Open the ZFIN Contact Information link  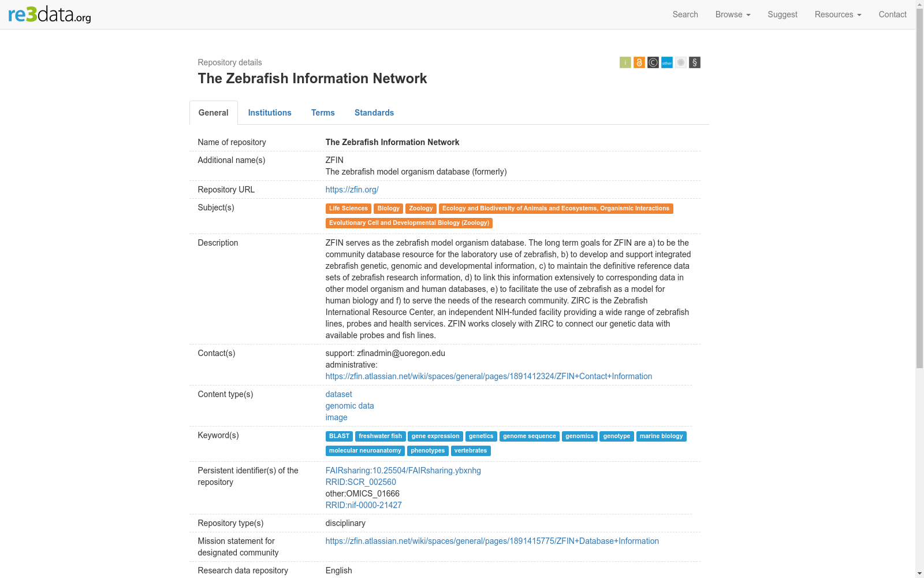(x=489, y=376)
